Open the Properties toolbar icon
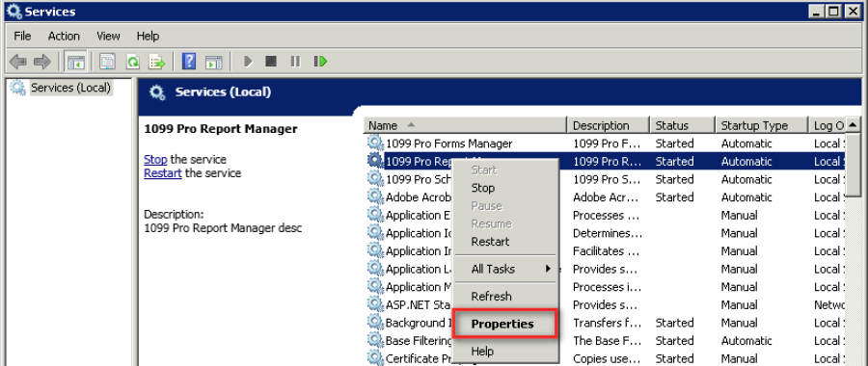Viewport: 868px width, 366px height. [x=107, y=62]
